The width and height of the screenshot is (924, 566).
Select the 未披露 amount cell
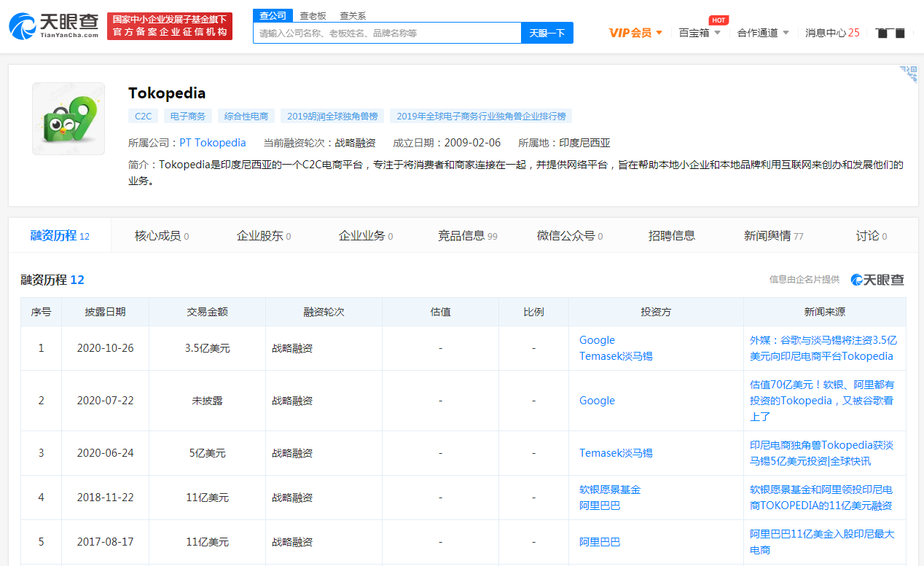click(x=208, y=401)
